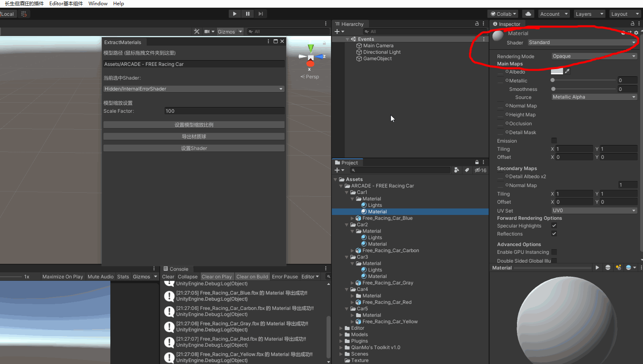Image resolution: width=643 pixels, height=364 pixels.
Task: Click the Pause button in top toolbar
Action: point(248,14)
